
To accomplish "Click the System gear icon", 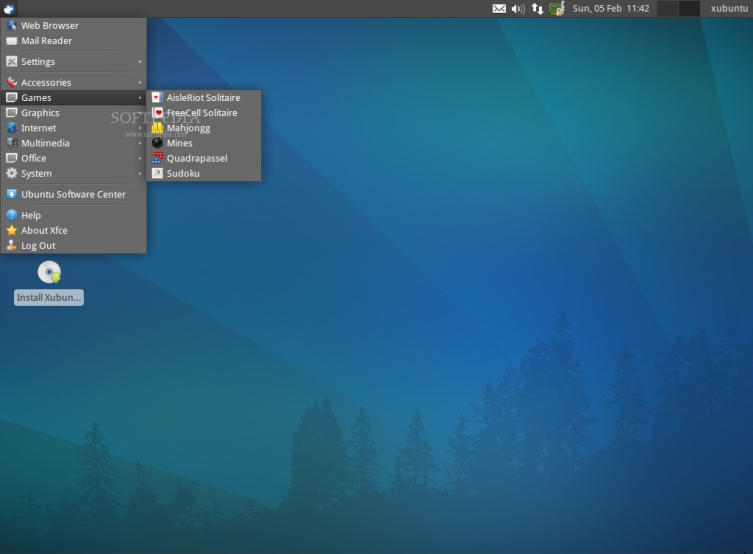I will [x=12, y=173].
